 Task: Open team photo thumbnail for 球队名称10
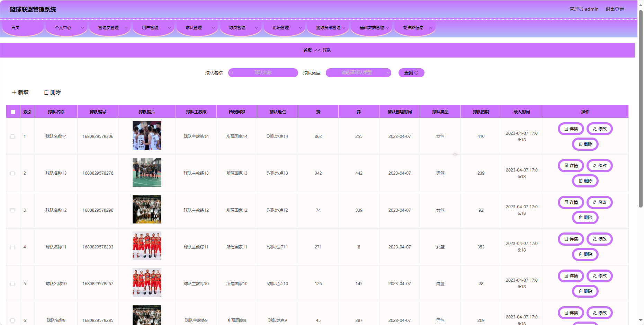click(x=147, y=282)
